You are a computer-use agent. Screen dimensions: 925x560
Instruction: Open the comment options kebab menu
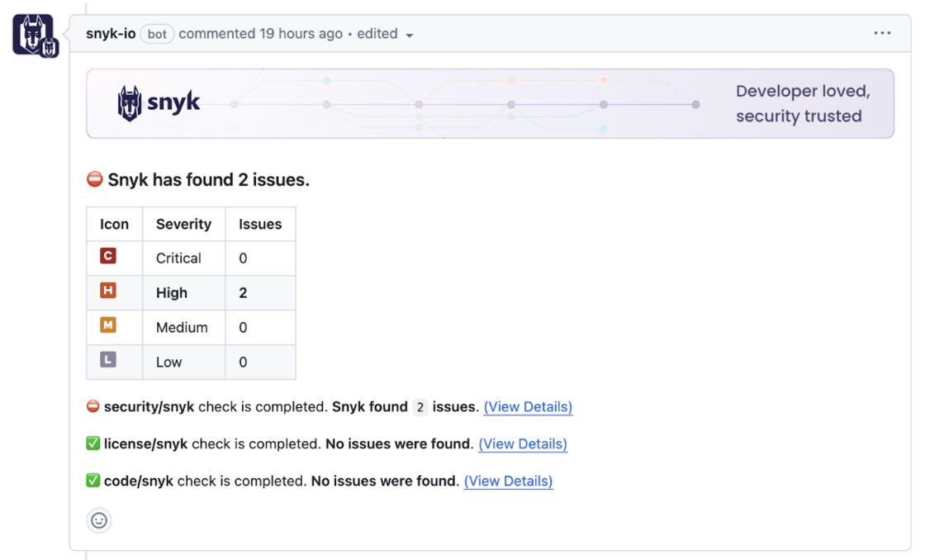[x=882, y=32]
